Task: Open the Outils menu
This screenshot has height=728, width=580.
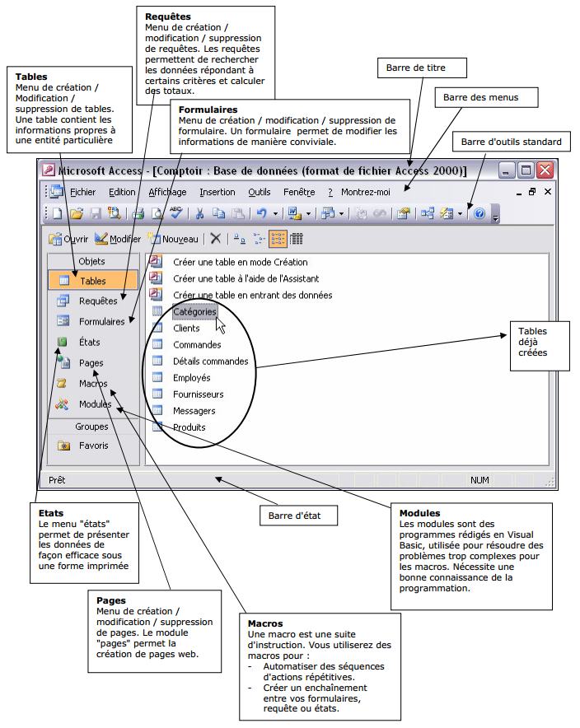Action: (260, 192)
